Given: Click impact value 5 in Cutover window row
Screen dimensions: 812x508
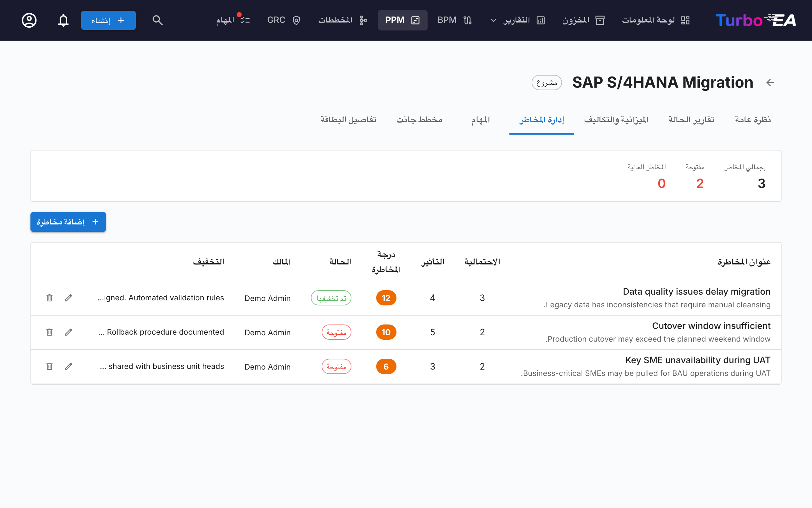Looking at the screenshot, I should click(x=433, y=332).
